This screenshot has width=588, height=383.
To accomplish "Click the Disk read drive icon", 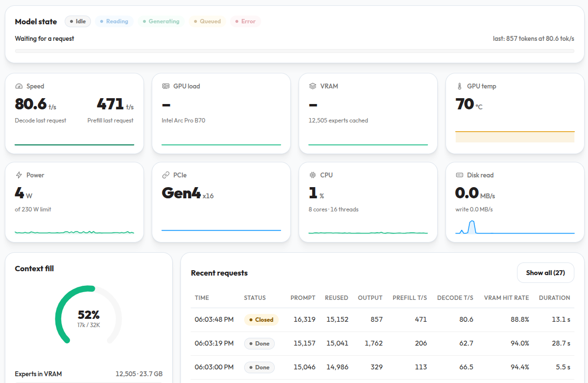I will point(459,175).
